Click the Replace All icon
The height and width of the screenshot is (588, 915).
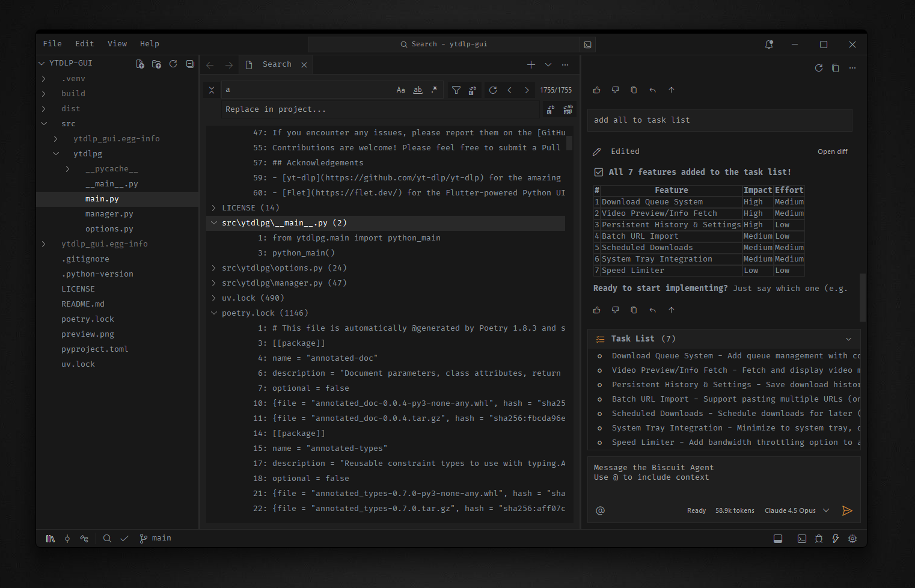click(x=568, y=109)
